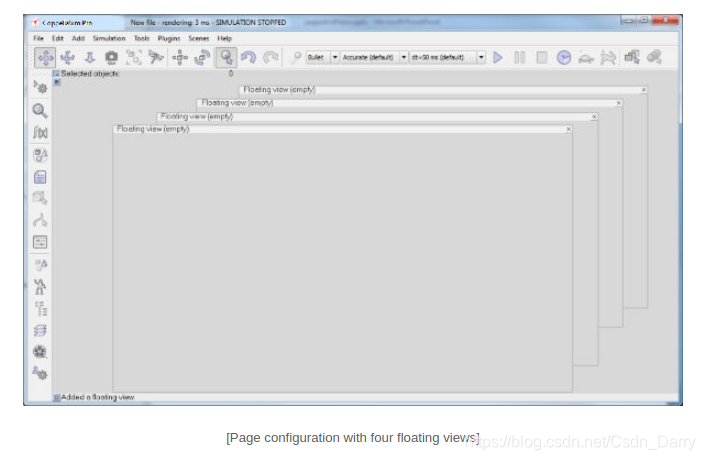Open the Add menu
Image resolution: width=705 pixels, height=460 pixels.
coord(78,38)
